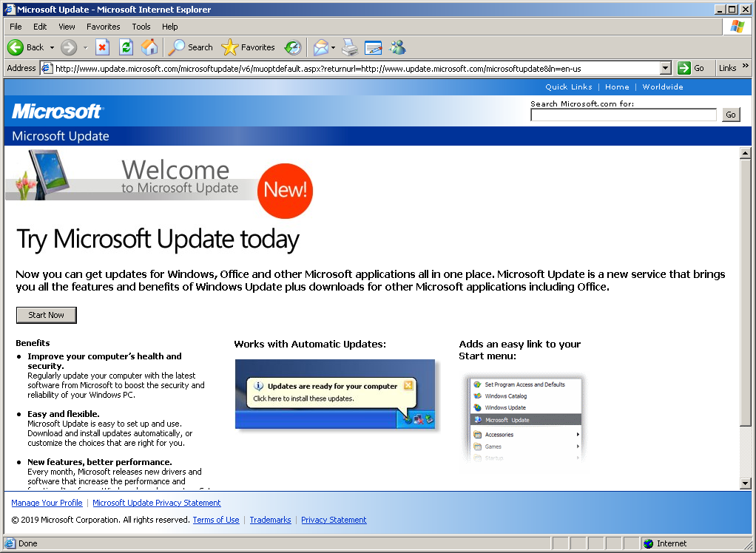Expand the Address bar URL dropdown

point(665,68)
